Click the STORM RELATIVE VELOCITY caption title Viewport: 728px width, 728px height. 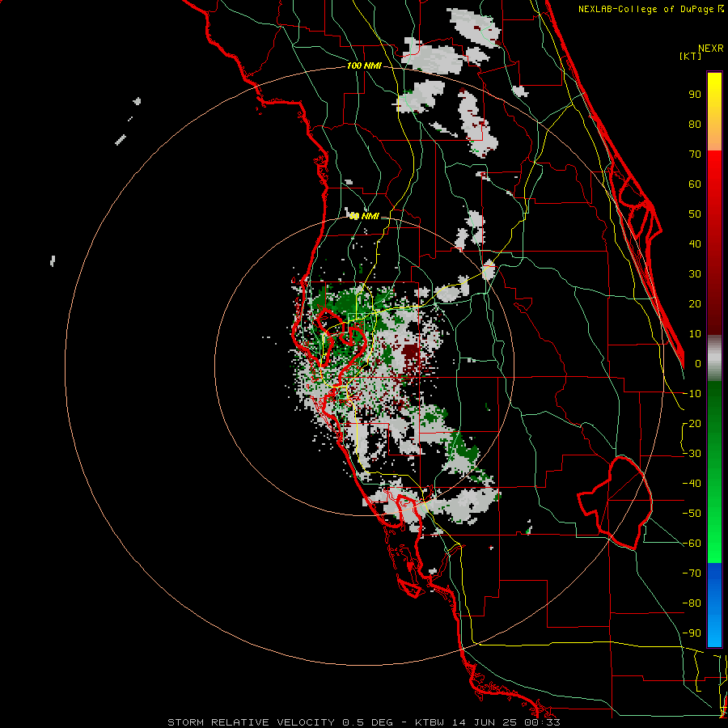[251, 722]
